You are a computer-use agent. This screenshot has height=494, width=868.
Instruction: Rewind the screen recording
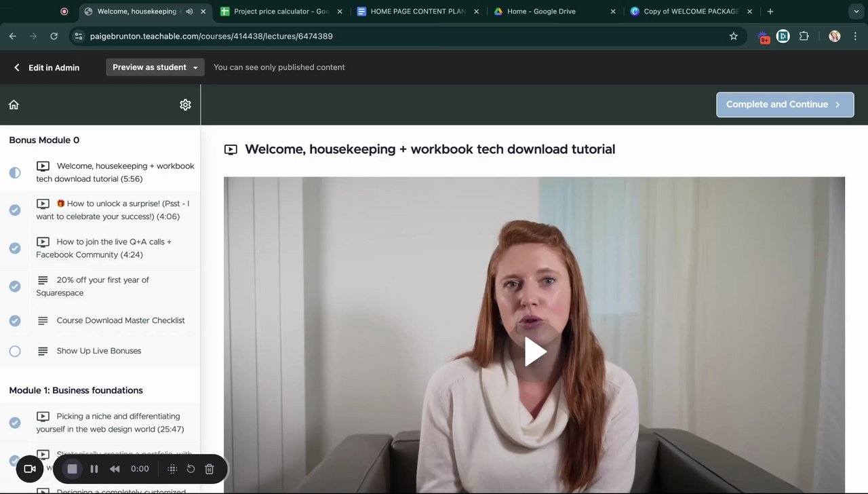coord(115,469)
